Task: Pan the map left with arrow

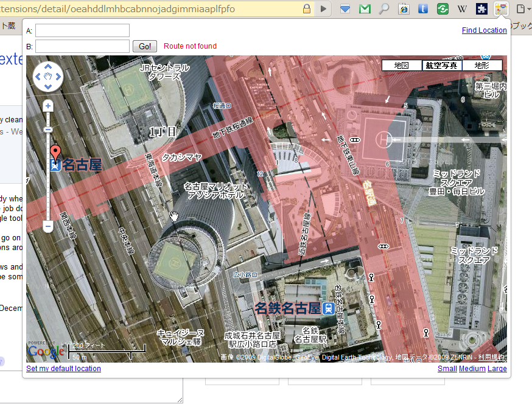Action: 38,77
